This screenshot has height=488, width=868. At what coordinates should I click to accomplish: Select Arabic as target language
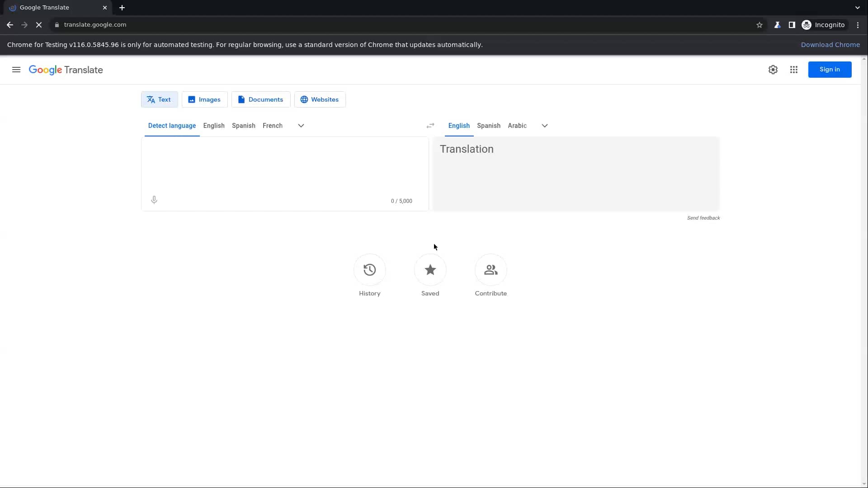517,126
